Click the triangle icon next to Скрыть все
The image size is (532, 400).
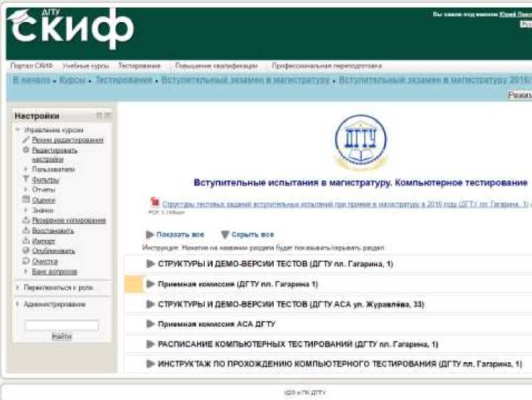pyautogui.click(x=225, y=234)
